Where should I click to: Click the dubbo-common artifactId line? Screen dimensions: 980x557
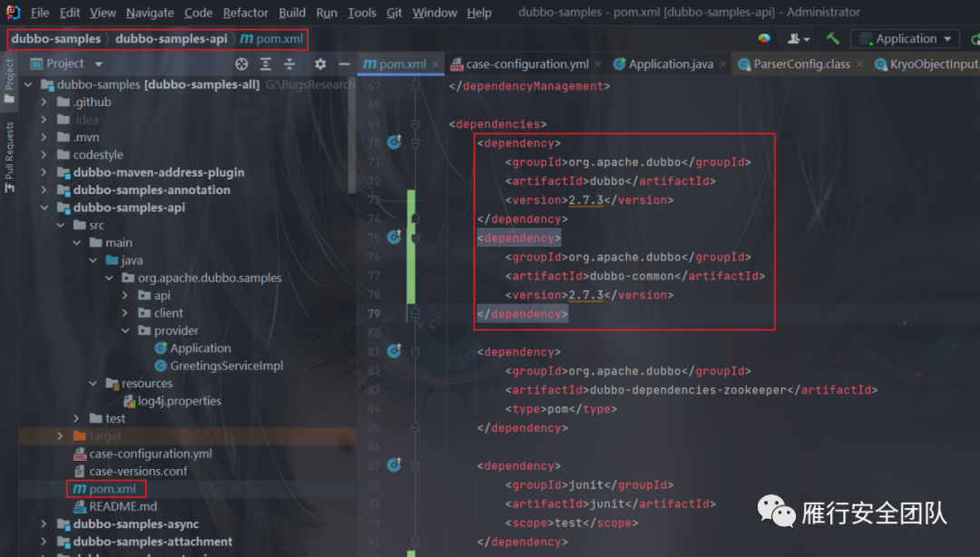click(x=635, y=276)
